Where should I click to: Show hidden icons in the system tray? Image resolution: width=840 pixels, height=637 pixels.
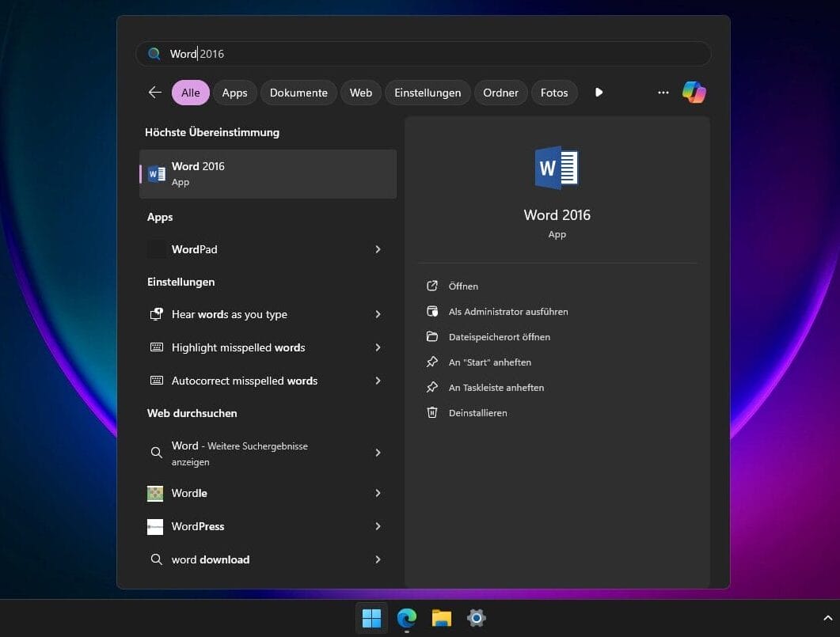click(x=828, y=618)
